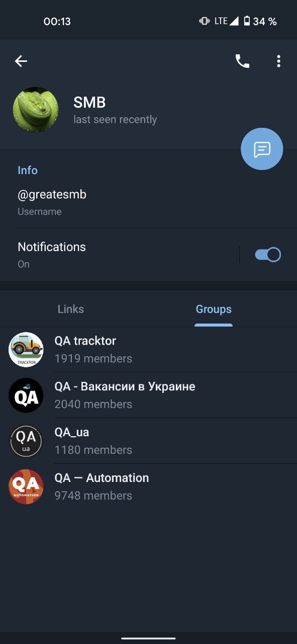Tap the red QA Automation avatar
This screenshot has width=297, height=644.
coord(26,487)
